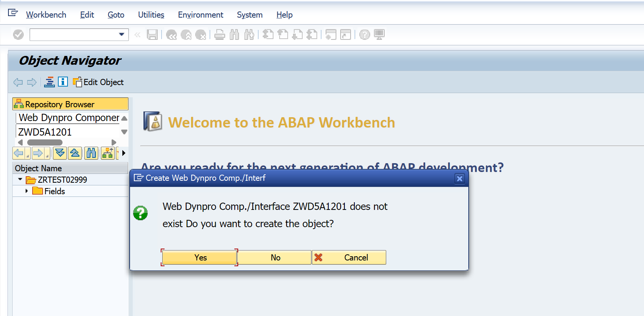Click the blue information icon beside Edit Object
644x316 pixels.
click(63, 82)
